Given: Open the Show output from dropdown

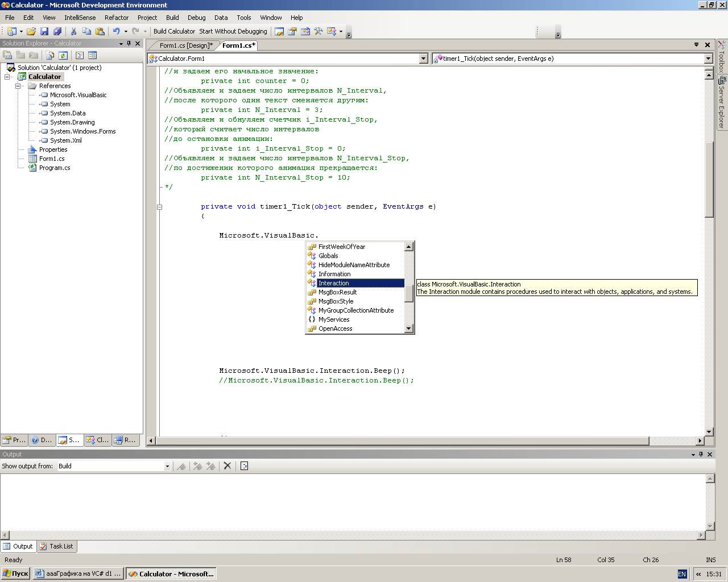Looking at the screenshot, I should pyautogui.click(x=167, y=466).
